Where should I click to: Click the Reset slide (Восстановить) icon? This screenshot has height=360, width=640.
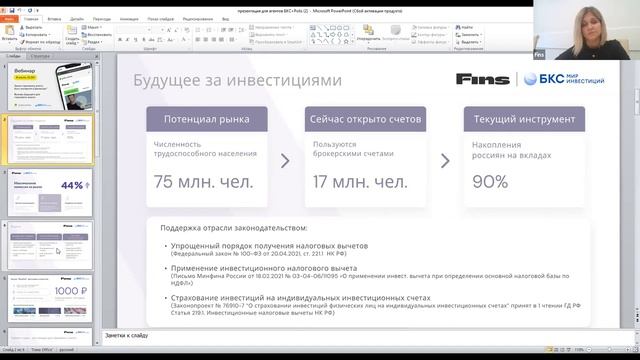click(84, 35)
